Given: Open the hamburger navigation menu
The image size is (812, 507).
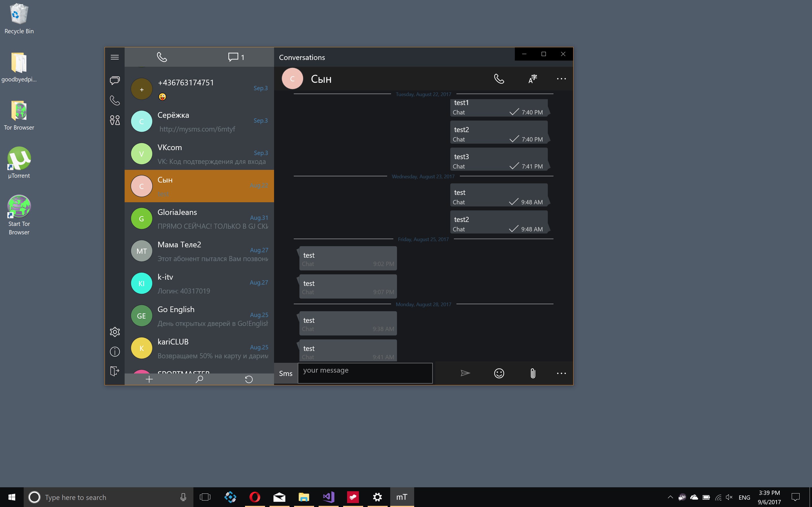Looking at the screenshot, I should [x=114, y=57].
